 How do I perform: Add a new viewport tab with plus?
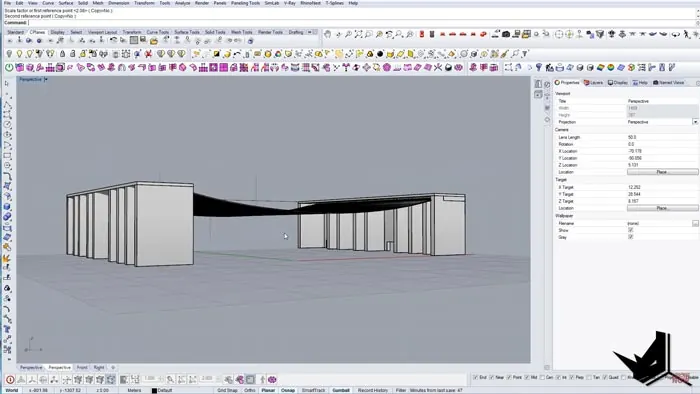pos(113,368)
